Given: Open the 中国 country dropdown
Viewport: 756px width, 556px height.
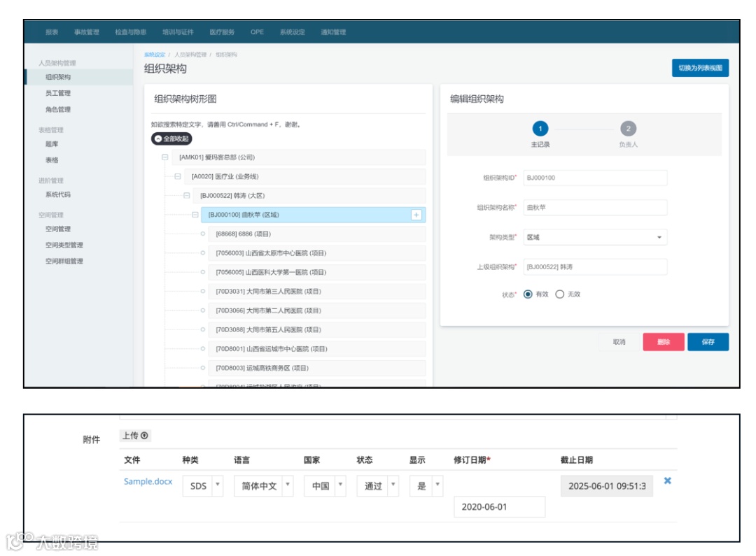Looking at the screenshot, I should (325, 485).
